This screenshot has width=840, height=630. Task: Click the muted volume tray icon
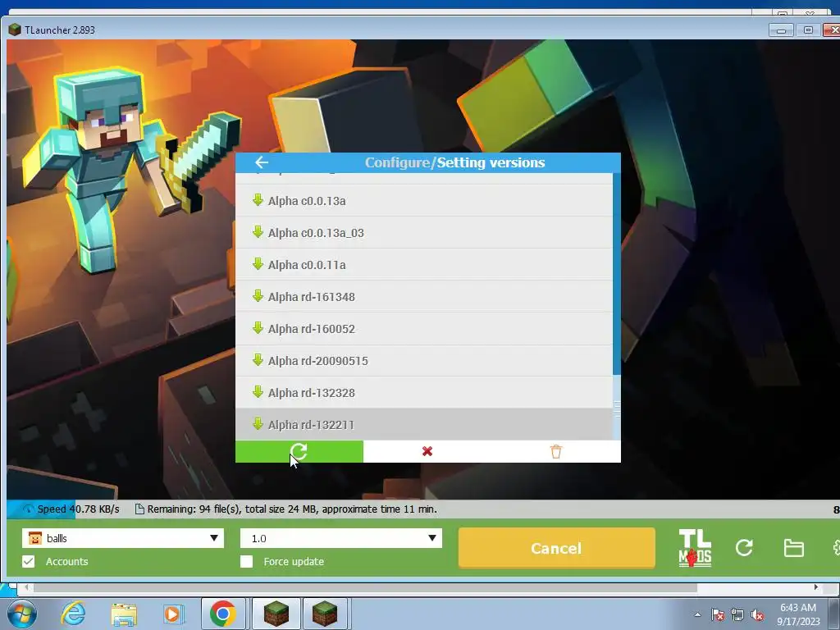click(757, 614)
